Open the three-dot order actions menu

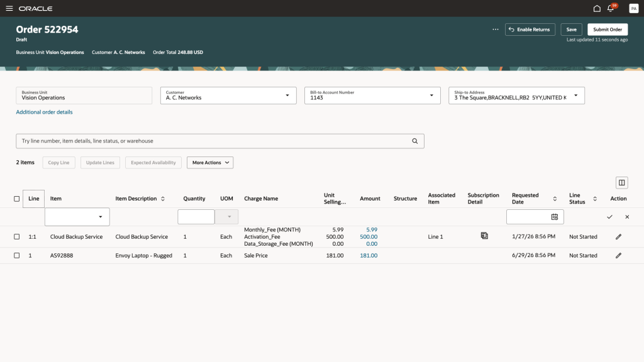(495, 30)
